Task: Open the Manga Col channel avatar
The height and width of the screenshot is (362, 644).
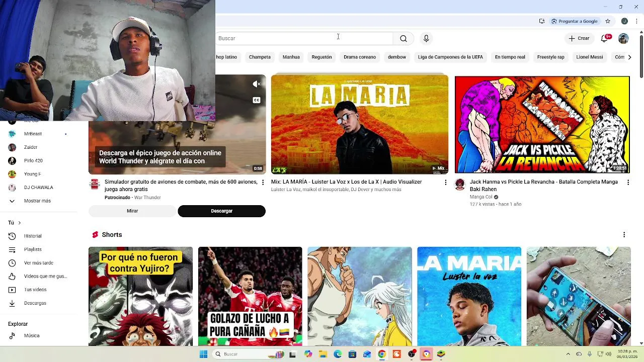Action: tap(460, 185)
